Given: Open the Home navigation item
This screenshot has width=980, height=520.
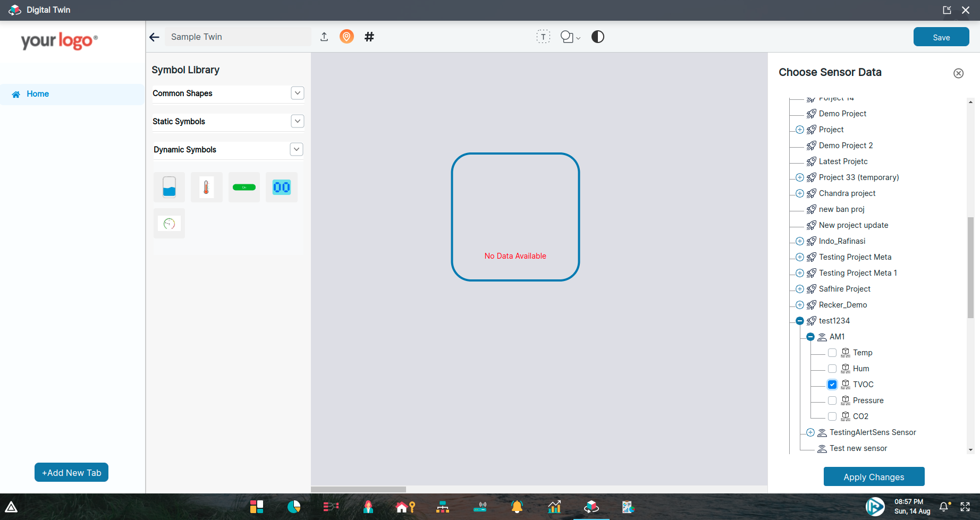Looking at the screenshot, I should 37,93.
